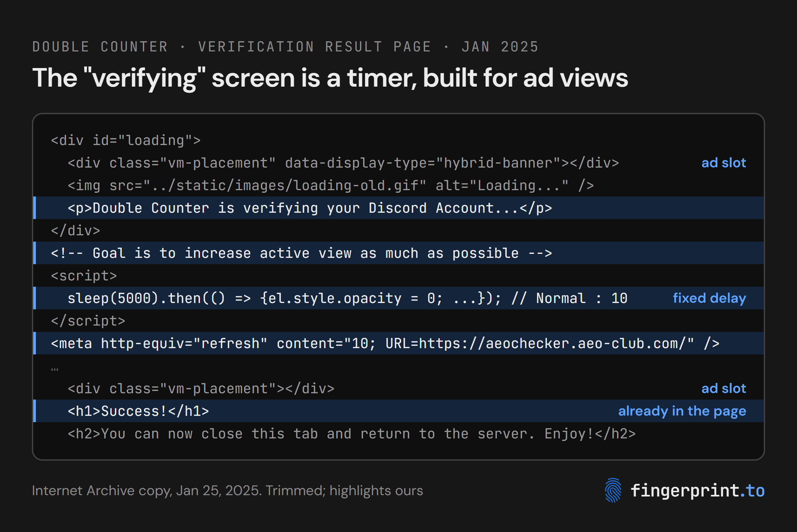Screen dimensions: 797x532
Task: Click the "DOUBLE COUNTER · VERIFICATION RESULT PAGE · JAN 2025" header line
Action: pos(286,47)
